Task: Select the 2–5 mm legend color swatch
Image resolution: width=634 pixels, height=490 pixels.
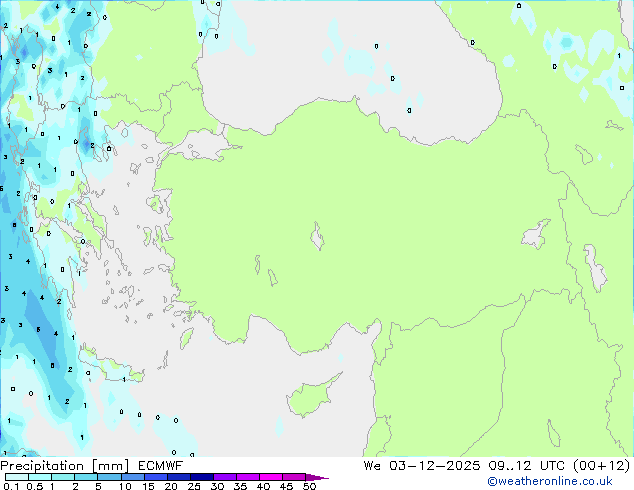Action: 86,477
